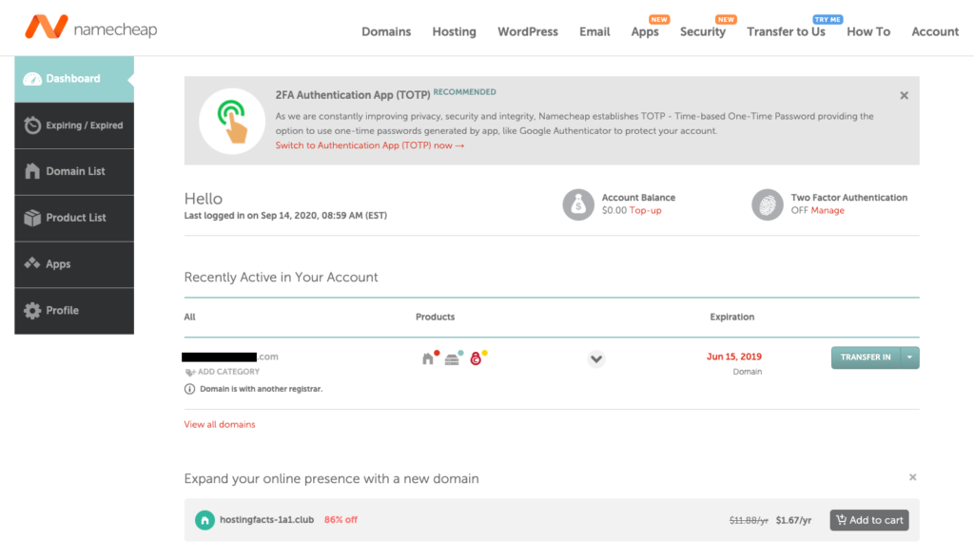Open the Transfer In dropdown arrow

click(x=910, y=357)
